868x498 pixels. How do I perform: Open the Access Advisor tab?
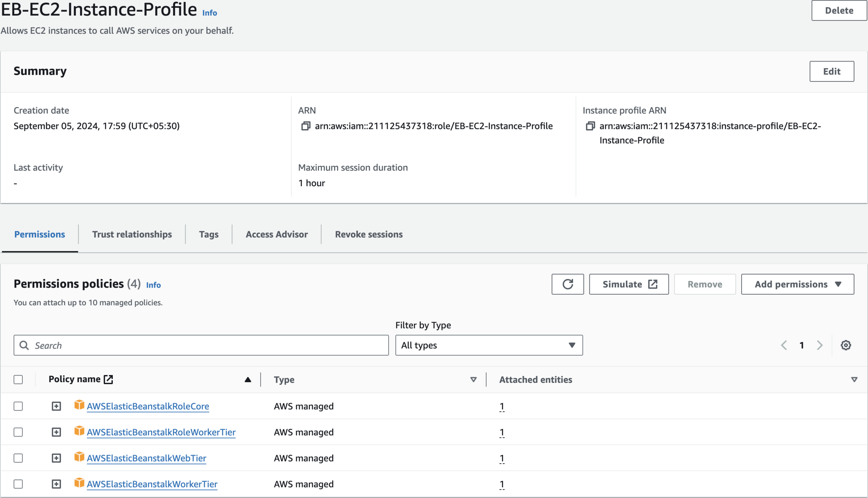pyautogui.click(x=276, y=234)
